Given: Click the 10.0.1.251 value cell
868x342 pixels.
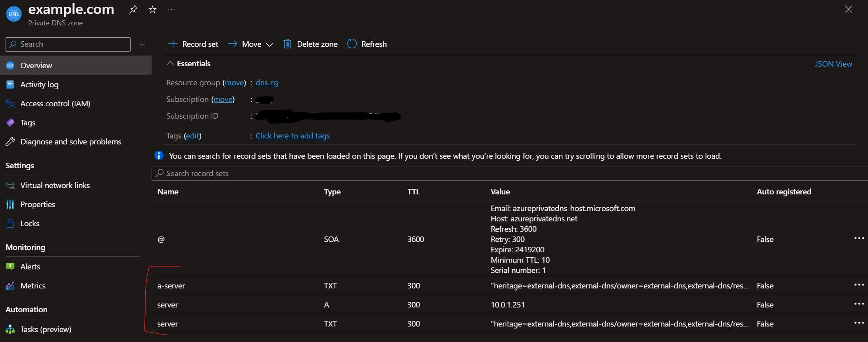Looking at the screenshot, I should pos(508,305).
